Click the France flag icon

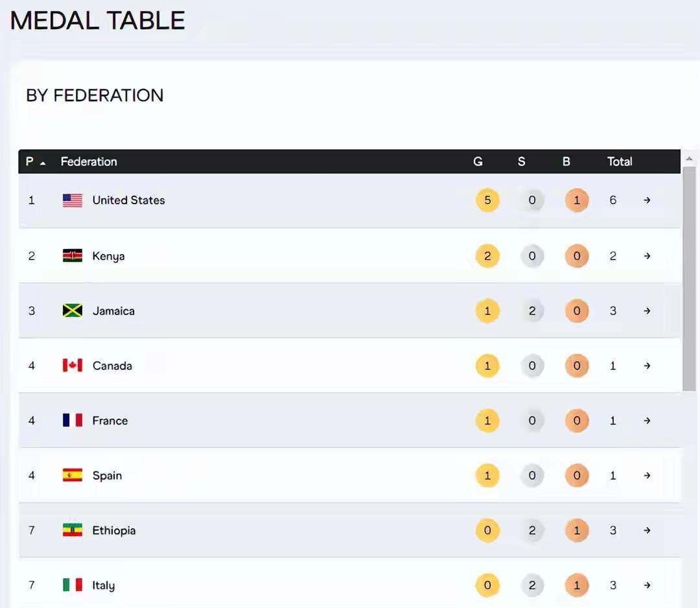coord(73,421)
